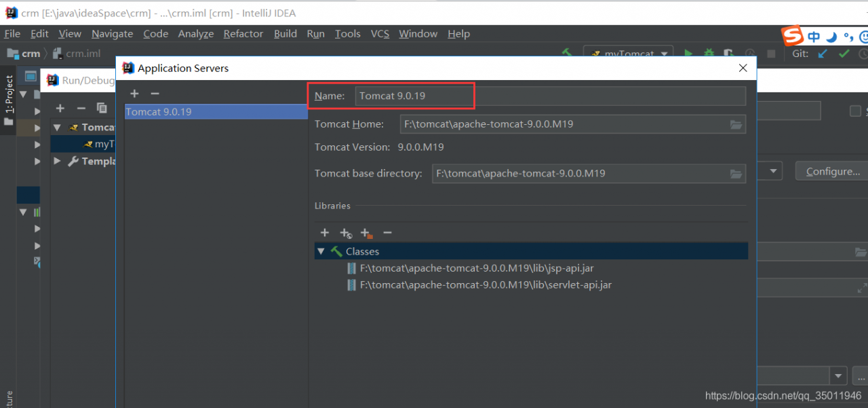The image size is (868, 408).
Task: Click the ellipsis button at bottom right
Action: click(x=861, y=375)
